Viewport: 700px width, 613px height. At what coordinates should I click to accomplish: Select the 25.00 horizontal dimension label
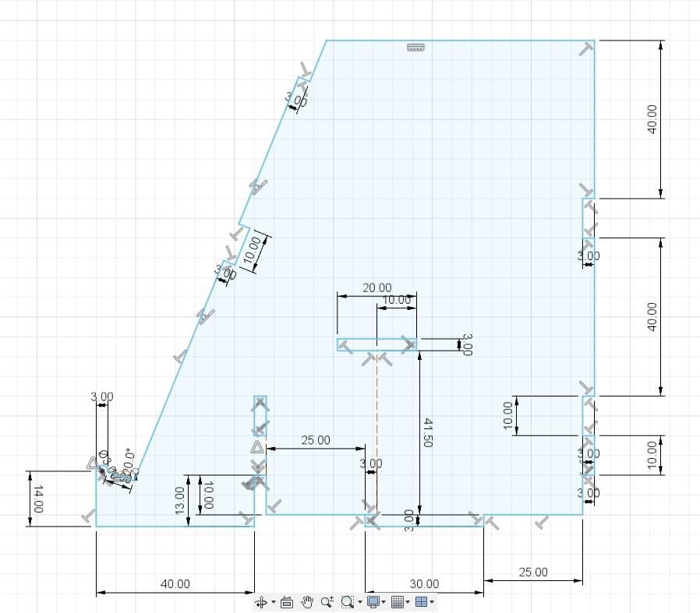[x=314, y=440]
